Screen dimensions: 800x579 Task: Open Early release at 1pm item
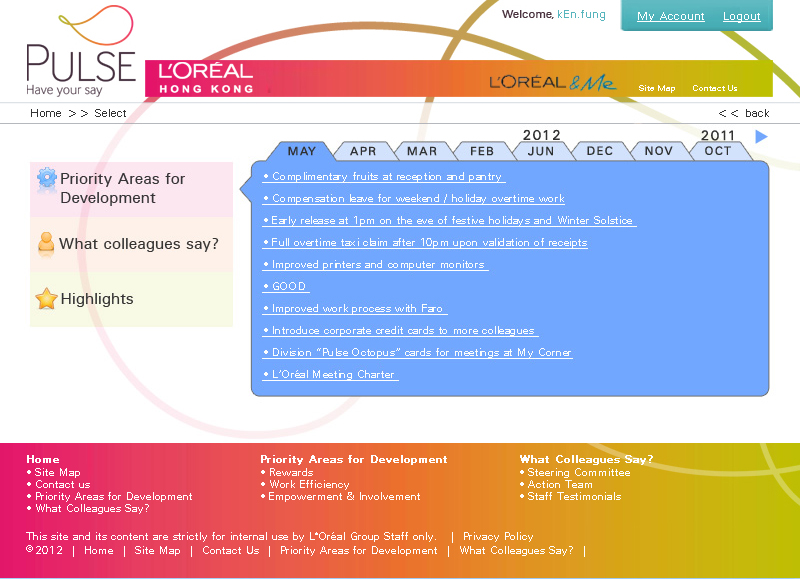point(449,220)
